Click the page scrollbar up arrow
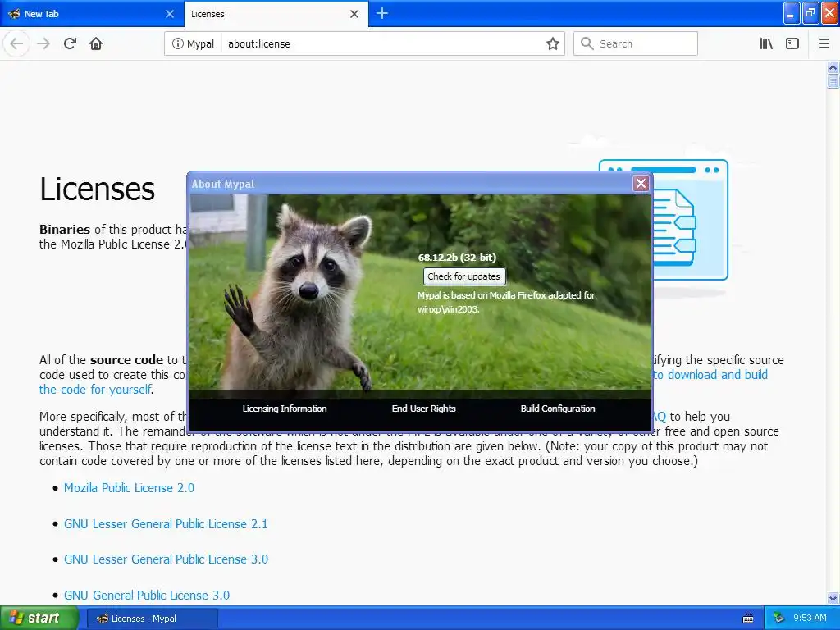 [833, 67]
